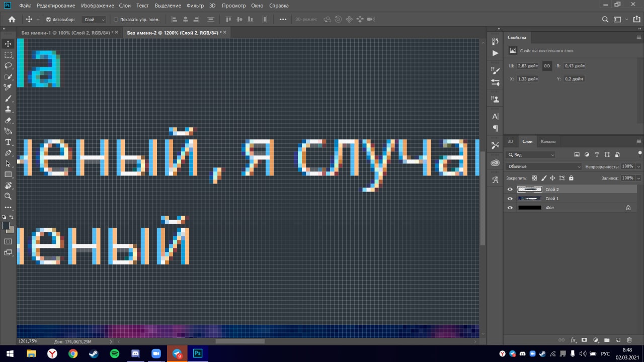Open the Properties panel menu
Screen dimensions: 644x362
click(639, 37)
